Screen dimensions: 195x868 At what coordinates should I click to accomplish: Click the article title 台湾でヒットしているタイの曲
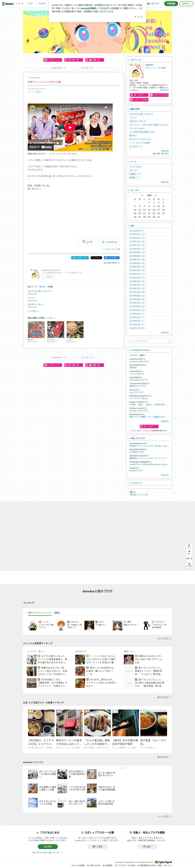click(44, 82)
